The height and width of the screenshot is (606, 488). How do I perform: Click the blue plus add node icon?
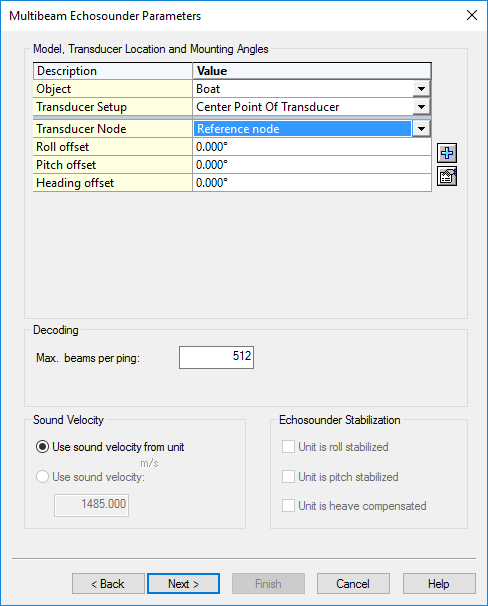[447, 153]
